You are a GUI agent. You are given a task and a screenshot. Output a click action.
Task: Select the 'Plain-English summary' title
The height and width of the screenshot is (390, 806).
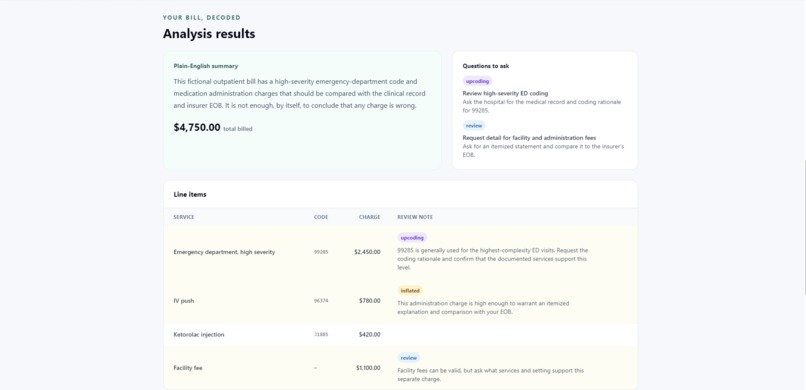coord(206,66)
